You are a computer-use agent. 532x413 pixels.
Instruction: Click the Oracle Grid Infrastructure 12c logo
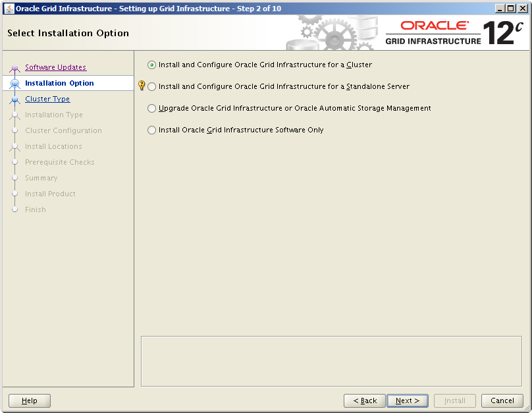453,33
